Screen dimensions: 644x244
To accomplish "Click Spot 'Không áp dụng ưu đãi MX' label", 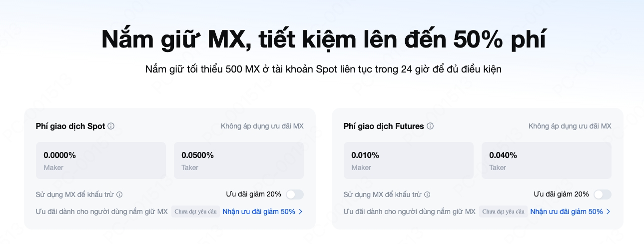I will click(262, 126).
